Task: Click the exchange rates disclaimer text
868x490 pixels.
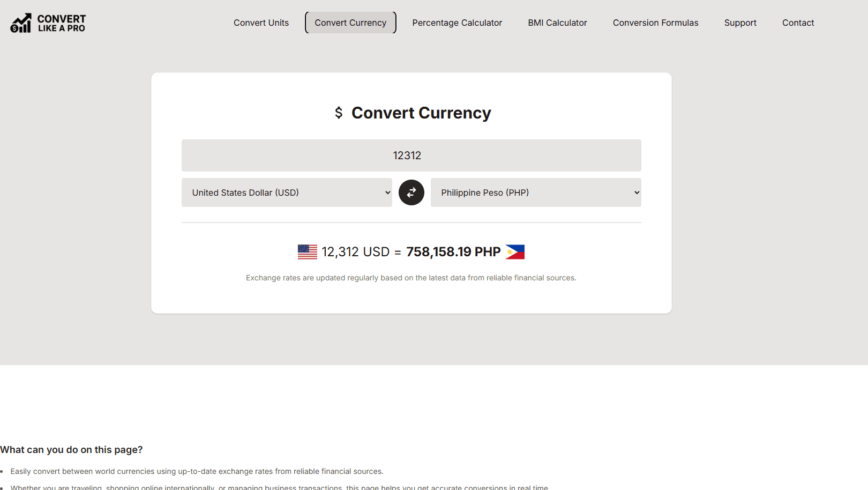Action: point(411,278)
